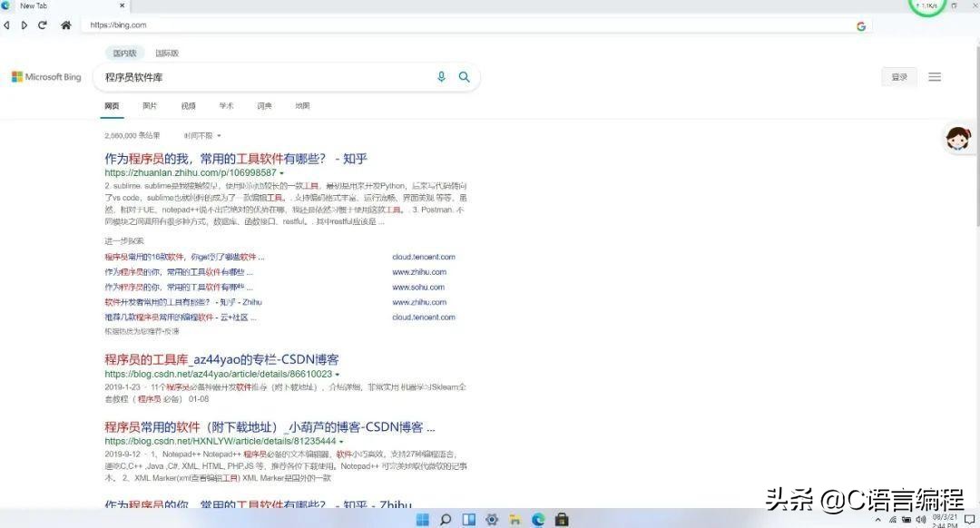980x528 pixels.
Task: Open the Windows Start menu
Action: (422, 520)
